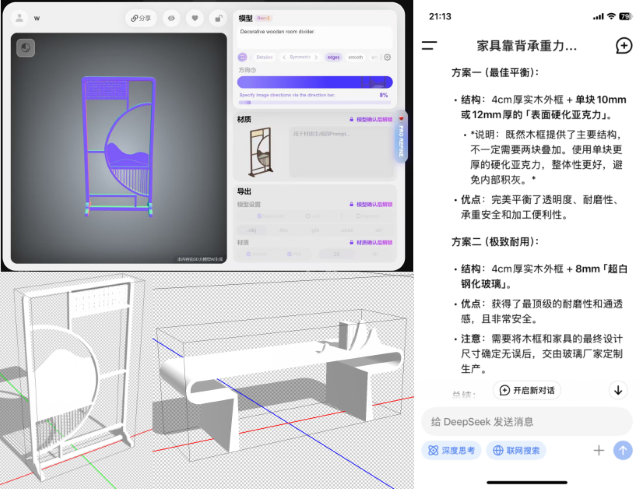Open the DeepSeek sidebar hamburger menu
This screenshot has height=489, width=640.
429,46
